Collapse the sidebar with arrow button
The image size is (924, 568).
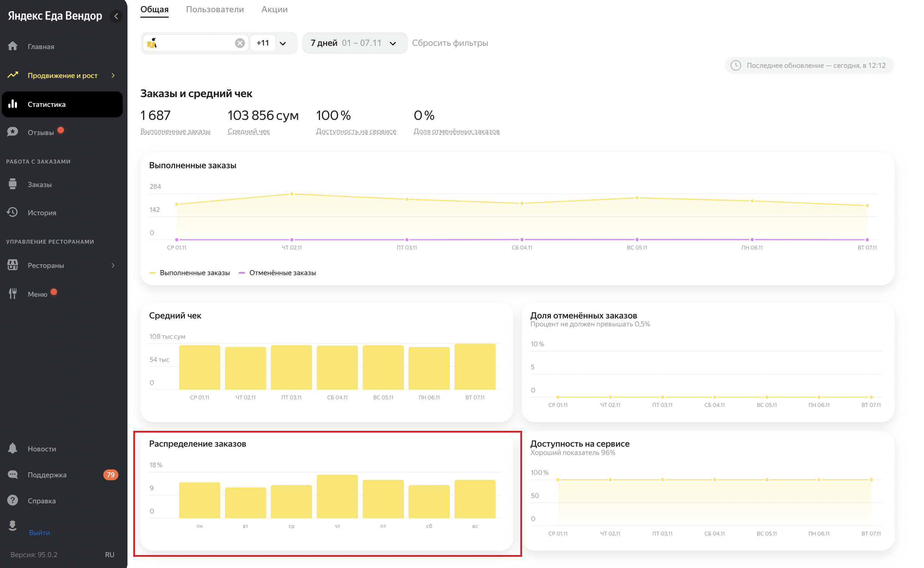[x=116, y=16]
